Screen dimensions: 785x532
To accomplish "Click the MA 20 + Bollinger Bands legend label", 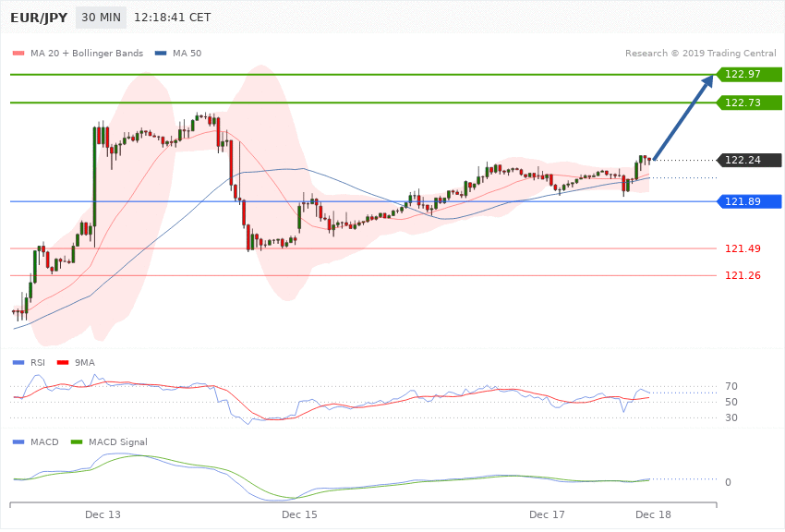I will (x=87, y=53).
